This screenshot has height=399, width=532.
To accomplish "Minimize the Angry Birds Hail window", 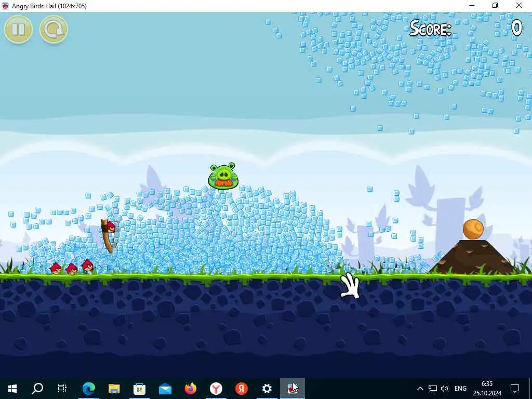I will 472,5.
